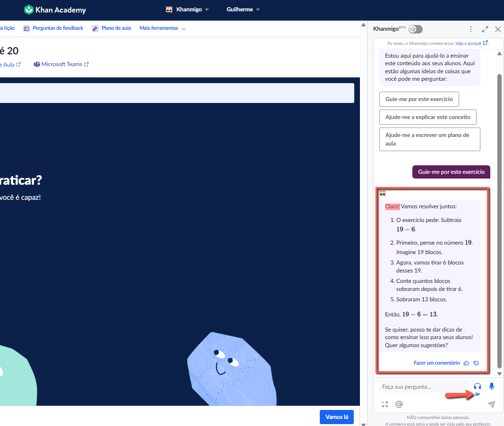Expand Mais ferramentas menu
This screenshot has height=426, width=504.
coord(162,28)
